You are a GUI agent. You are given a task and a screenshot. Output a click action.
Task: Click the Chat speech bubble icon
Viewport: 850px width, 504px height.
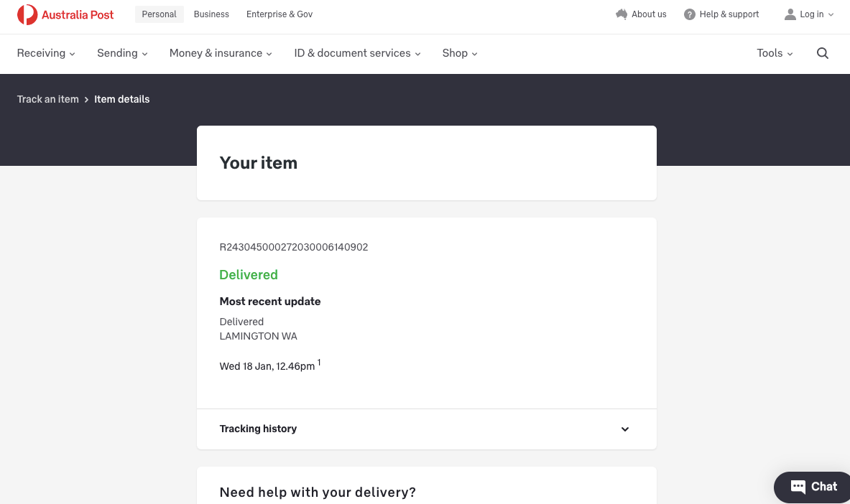[798, 487]
